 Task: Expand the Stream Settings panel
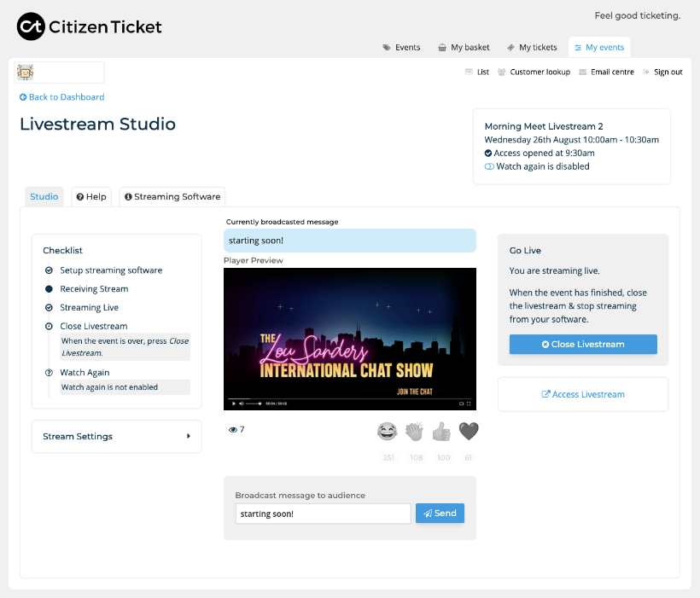click(116, 436)
